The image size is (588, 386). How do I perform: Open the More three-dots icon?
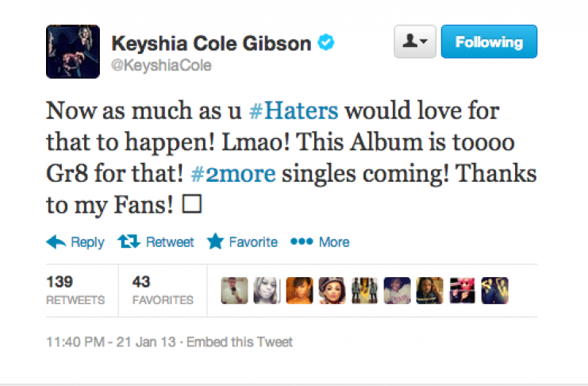coord(302,241)
